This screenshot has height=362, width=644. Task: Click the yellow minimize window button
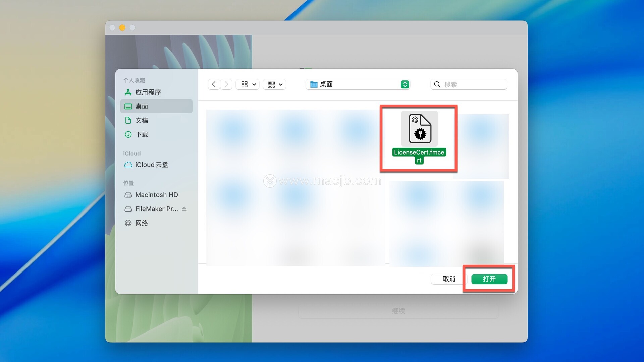[122, 28]
